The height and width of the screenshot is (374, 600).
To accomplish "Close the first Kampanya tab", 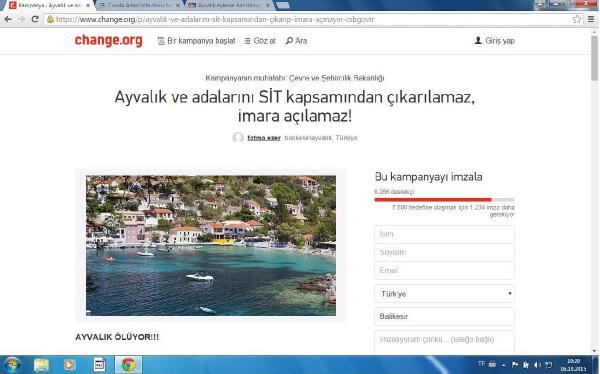I will coord(88,5).
